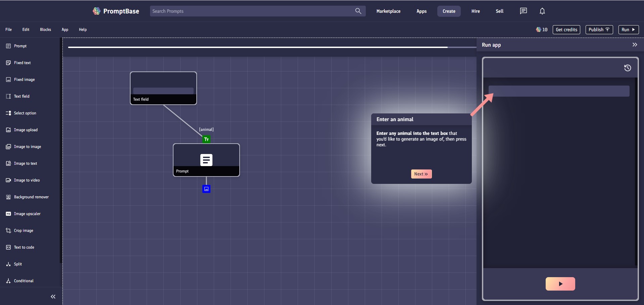Click the Publish button

pos(599,30)
